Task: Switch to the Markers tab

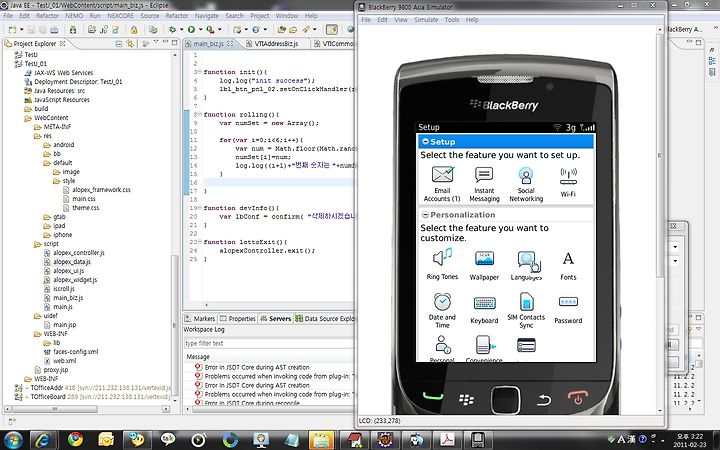Action: pos(200,318)
